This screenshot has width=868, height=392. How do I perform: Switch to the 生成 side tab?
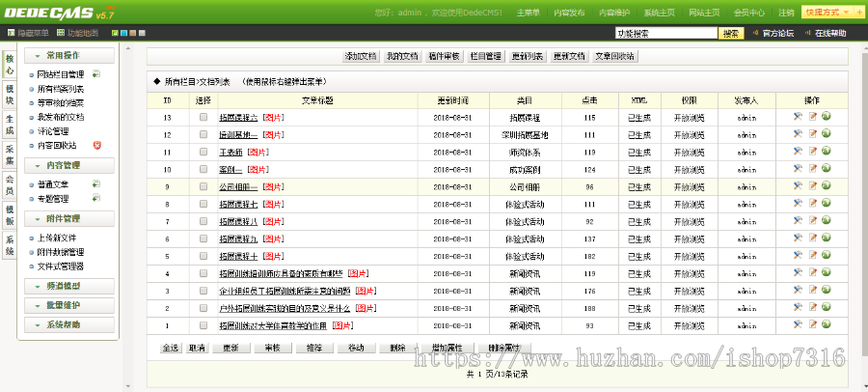[10, 125]
